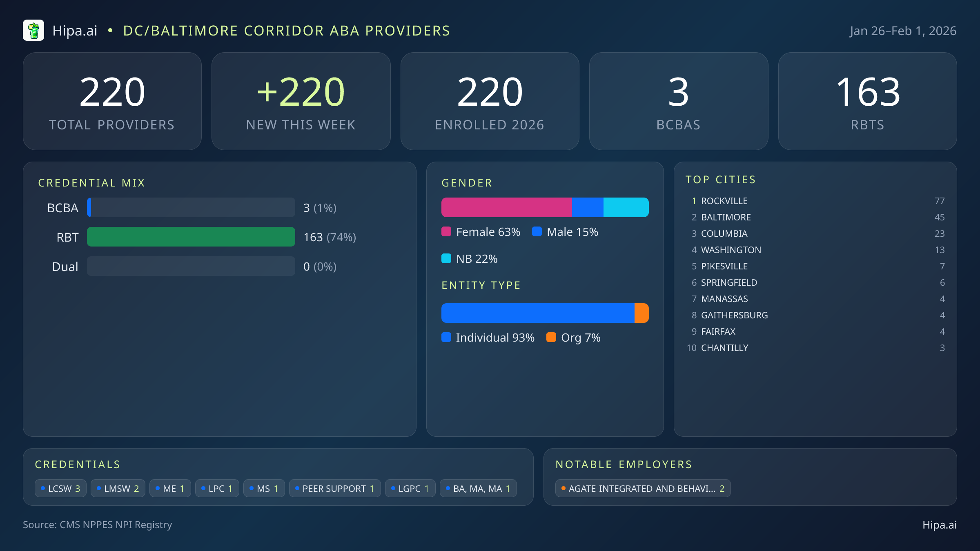This screenshot has width=980, height=551.
Task: Click the orange dot on the Agate employer chip
Action: (x=563, y=488)
